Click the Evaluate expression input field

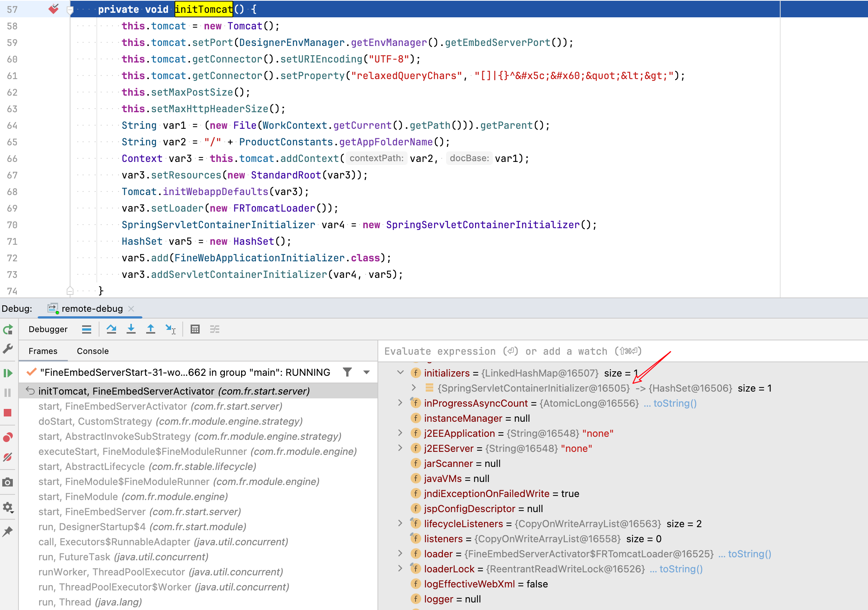[x=623, y=351]
